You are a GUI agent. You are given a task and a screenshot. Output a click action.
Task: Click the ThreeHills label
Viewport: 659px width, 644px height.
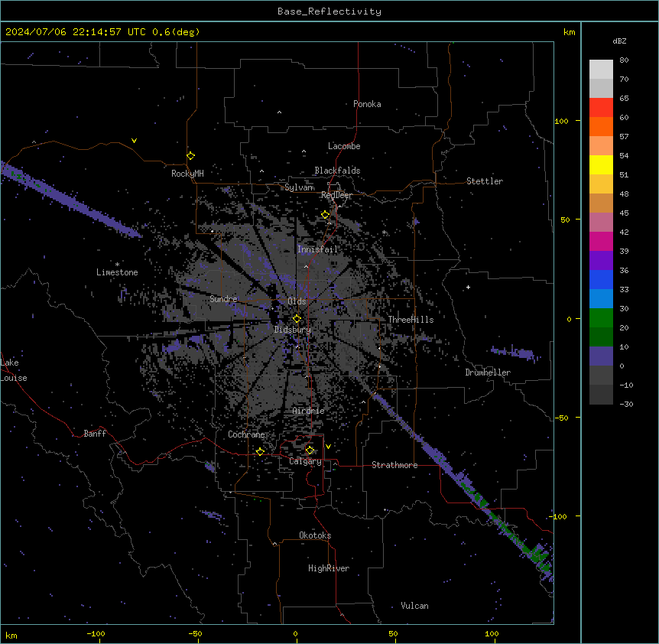point(411,320)
